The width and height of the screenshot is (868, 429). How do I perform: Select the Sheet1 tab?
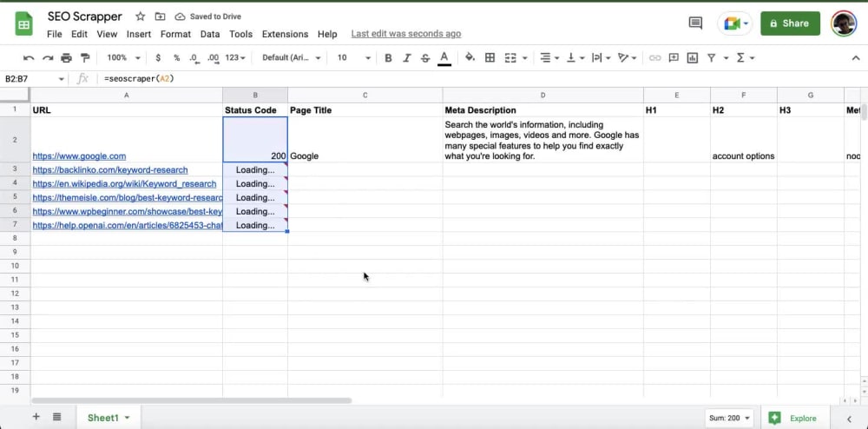(x=108, y=418)
